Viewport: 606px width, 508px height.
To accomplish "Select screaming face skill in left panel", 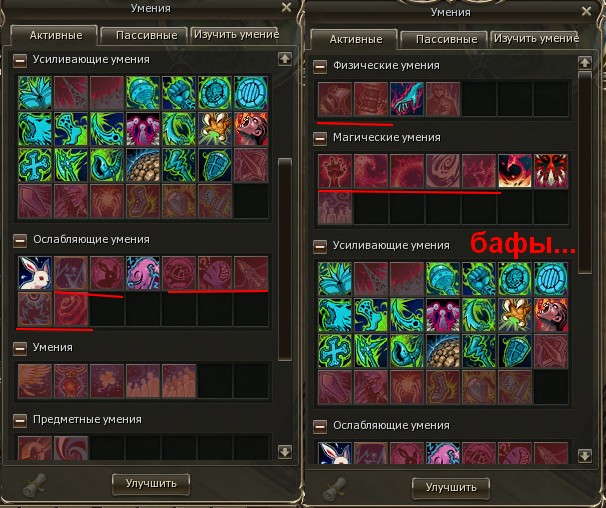I will (251, 129).
